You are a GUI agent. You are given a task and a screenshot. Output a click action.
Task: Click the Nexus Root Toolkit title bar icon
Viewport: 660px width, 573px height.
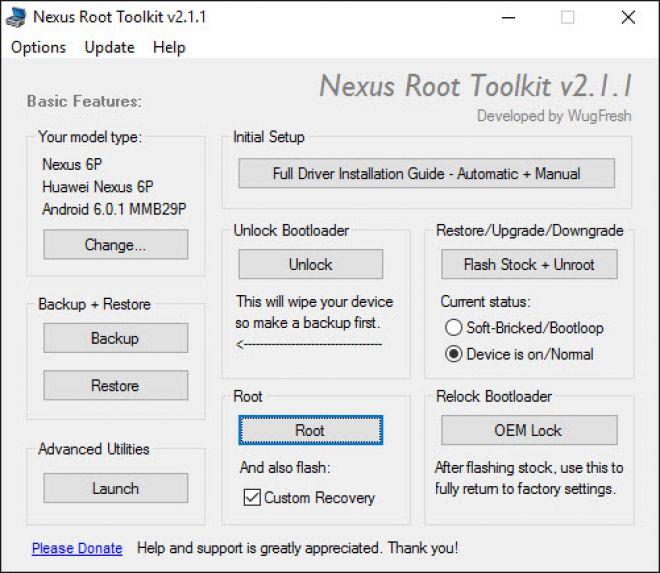click(x=16, y=17)
